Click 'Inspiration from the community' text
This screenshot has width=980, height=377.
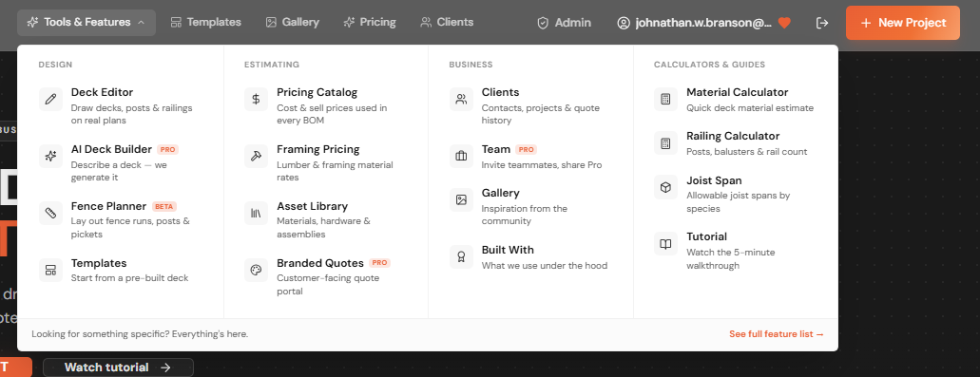coord(525,215)
